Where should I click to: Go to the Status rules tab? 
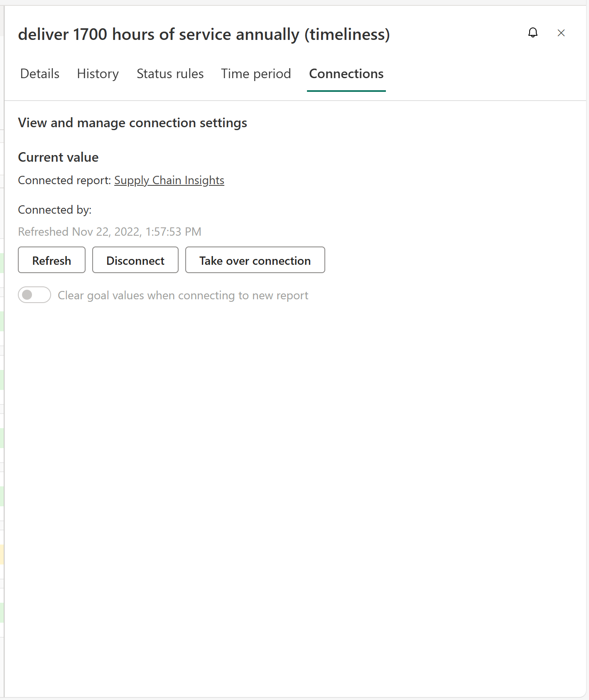pyautogui.click(x=170, y=74)
